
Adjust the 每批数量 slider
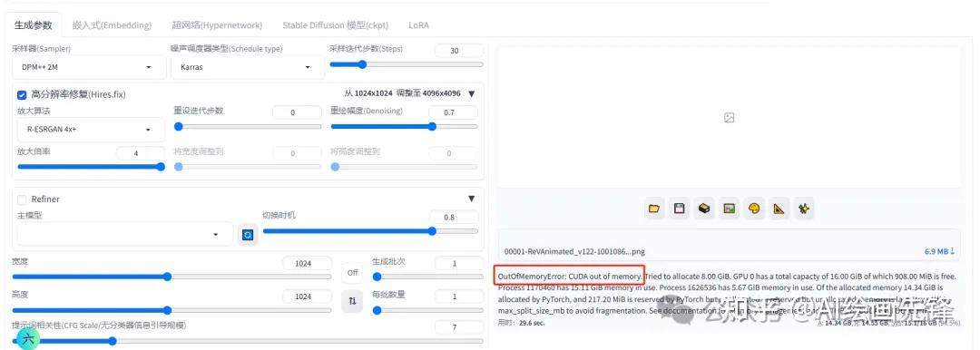[427, 310]
